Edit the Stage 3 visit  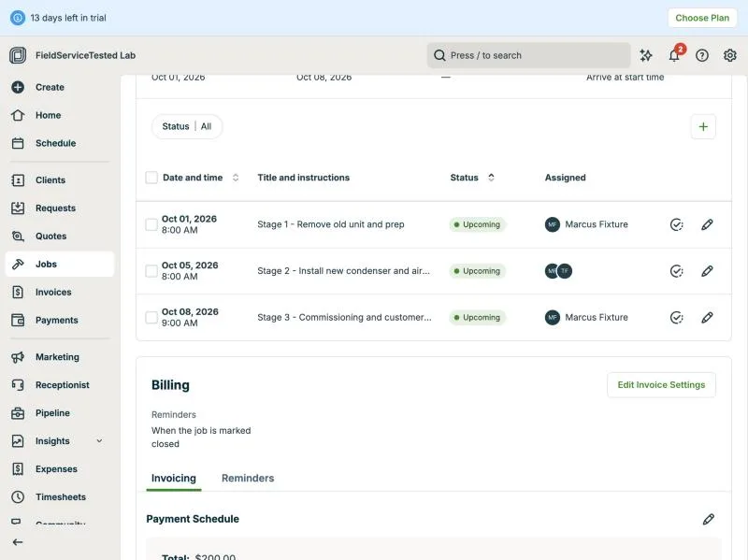[707, 317]
